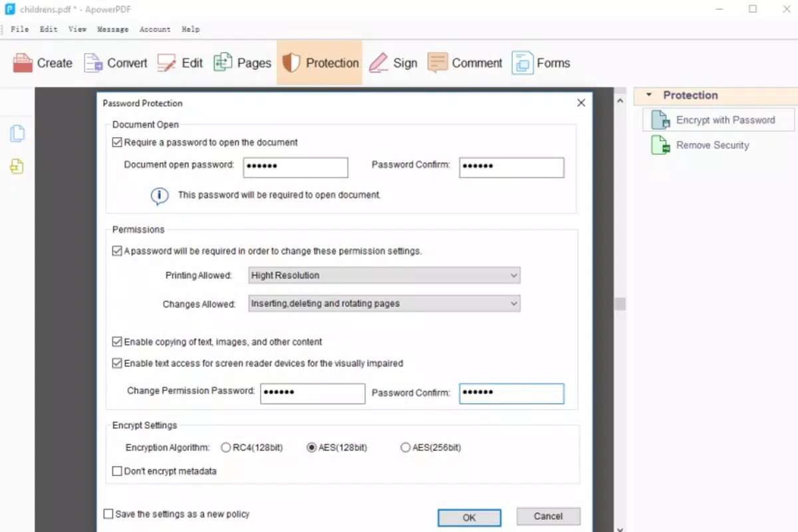Screen dimensions: 798x532
Task: Open the Help menu
Action: coord(191,29)
